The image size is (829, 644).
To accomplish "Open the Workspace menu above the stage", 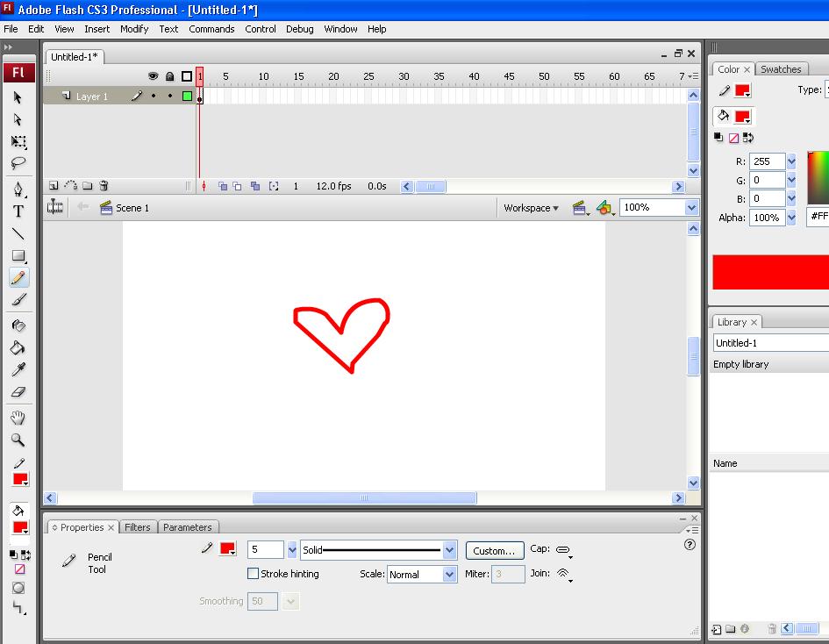I will coord(530,207).
